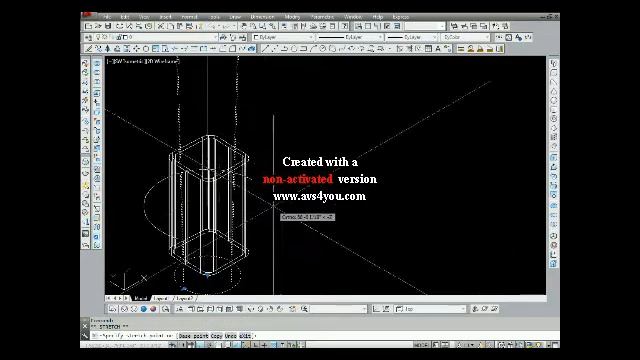
Task: Select the Erase tool in Modify toolbar
Action: [89, 49]
